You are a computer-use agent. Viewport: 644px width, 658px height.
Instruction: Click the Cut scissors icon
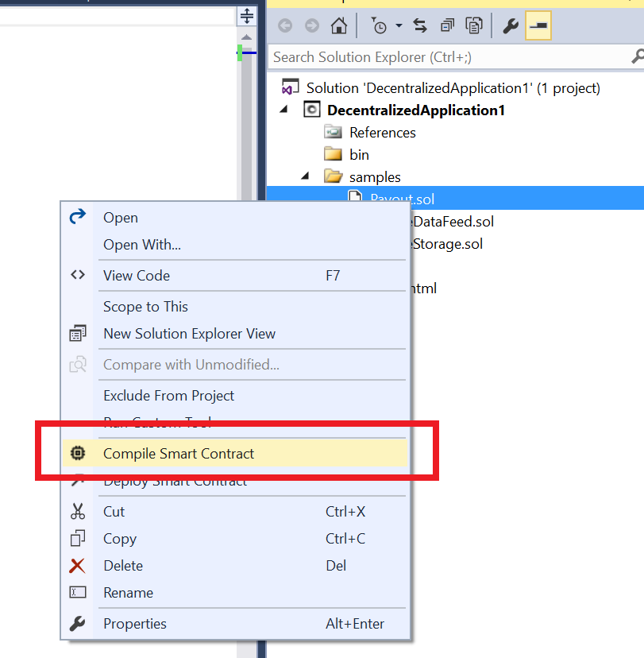click(77, 511)
